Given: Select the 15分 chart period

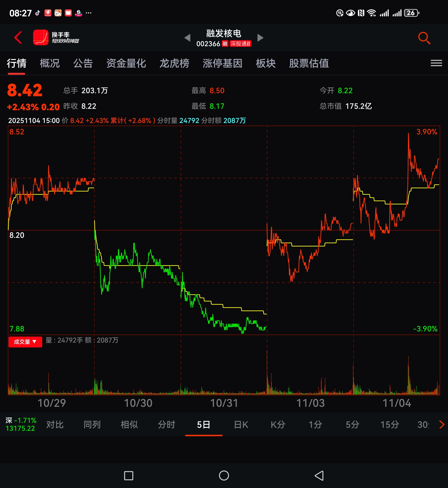Looking at the screenshot, I should (x=389, y=425).
